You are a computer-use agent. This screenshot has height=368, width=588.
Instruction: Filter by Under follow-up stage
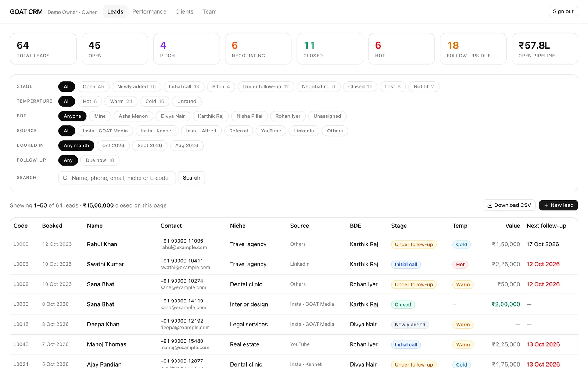tap(266, 87)
